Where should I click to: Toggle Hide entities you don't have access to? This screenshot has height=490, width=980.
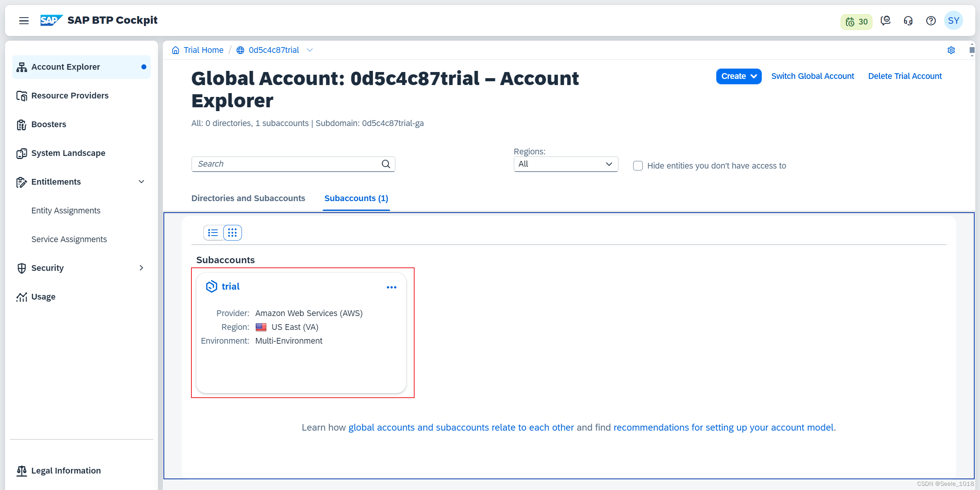tap(638, 166)
